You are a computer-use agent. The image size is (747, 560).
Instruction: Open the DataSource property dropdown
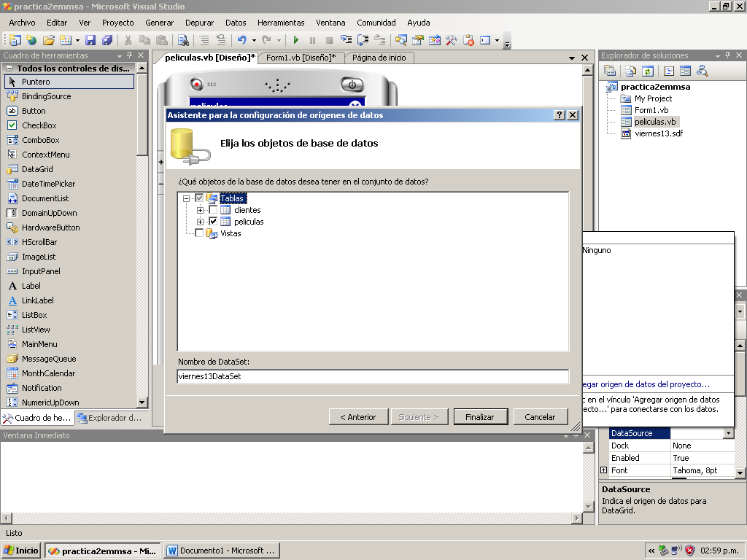(x=729, y=433)
